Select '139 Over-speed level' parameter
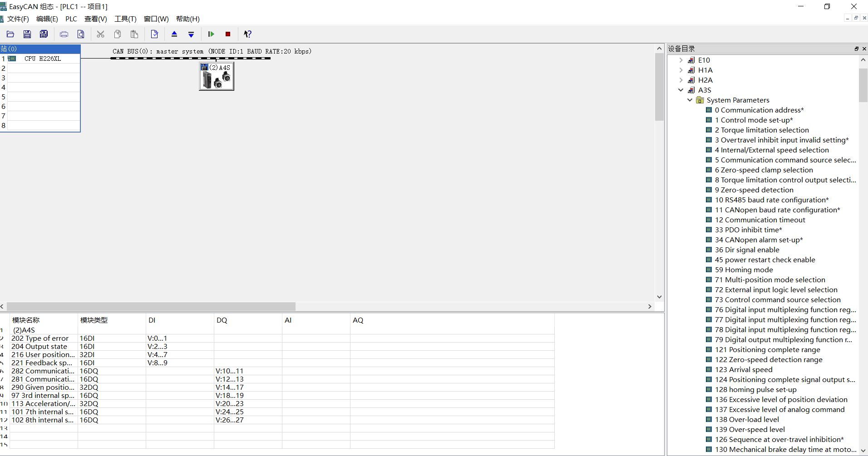 750,429
